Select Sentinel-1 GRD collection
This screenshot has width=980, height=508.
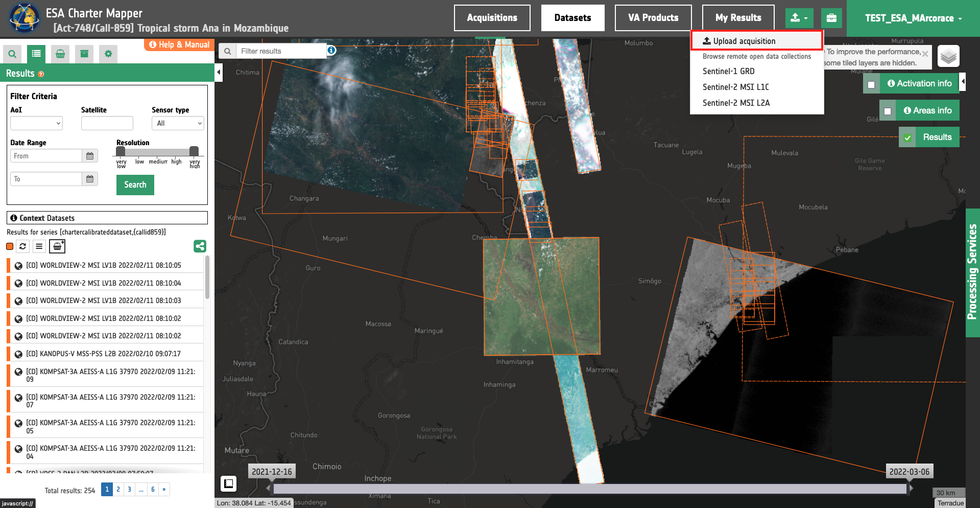pyautogui.click(x=729, y=72)
